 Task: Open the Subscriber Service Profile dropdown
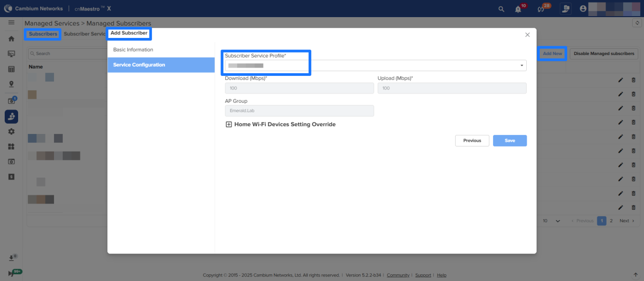click(375, 65)
